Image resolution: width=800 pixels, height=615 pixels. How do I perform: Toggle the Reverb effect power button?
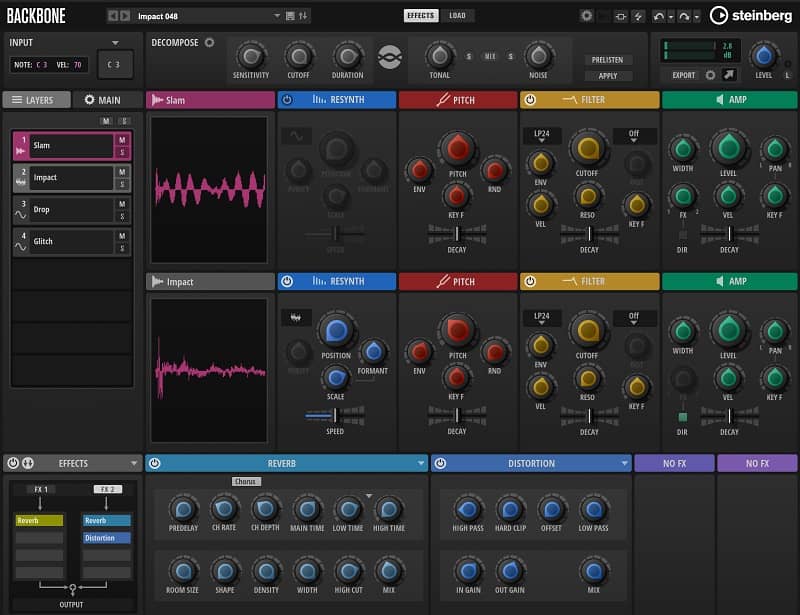(155, 463)
